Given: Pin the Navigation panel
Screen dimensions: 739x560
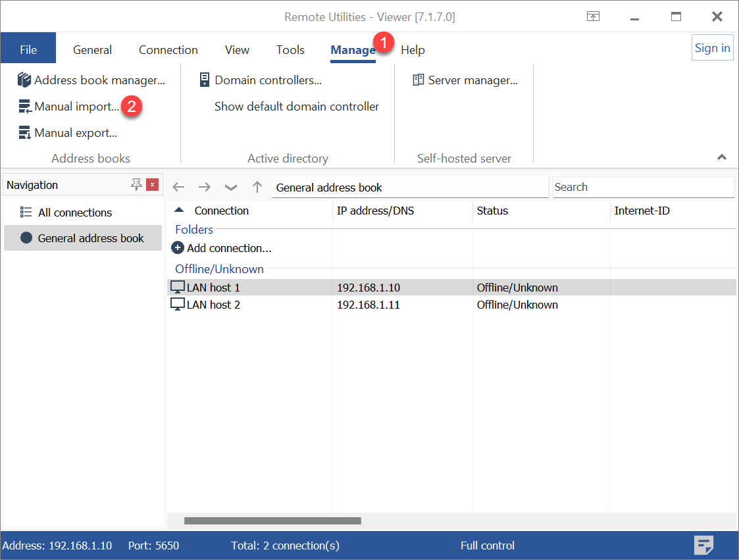Looking at the screenshot, I should pyautogui.click(x=136, y=185).
